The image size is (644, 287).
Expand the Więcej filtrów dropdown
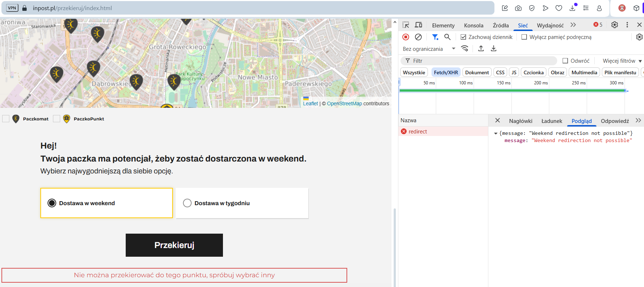point(622,61)
